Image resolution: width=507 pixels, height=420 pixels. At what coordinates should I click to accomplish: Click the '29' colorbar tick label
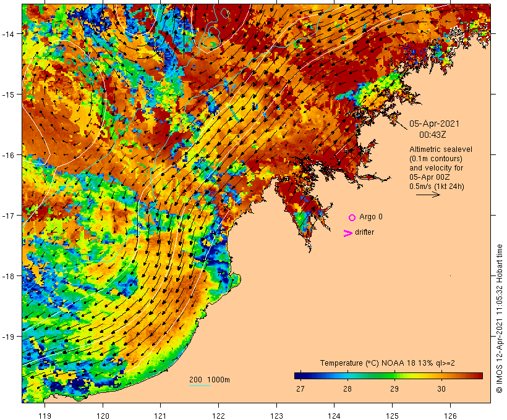click(x=394, y=389)
